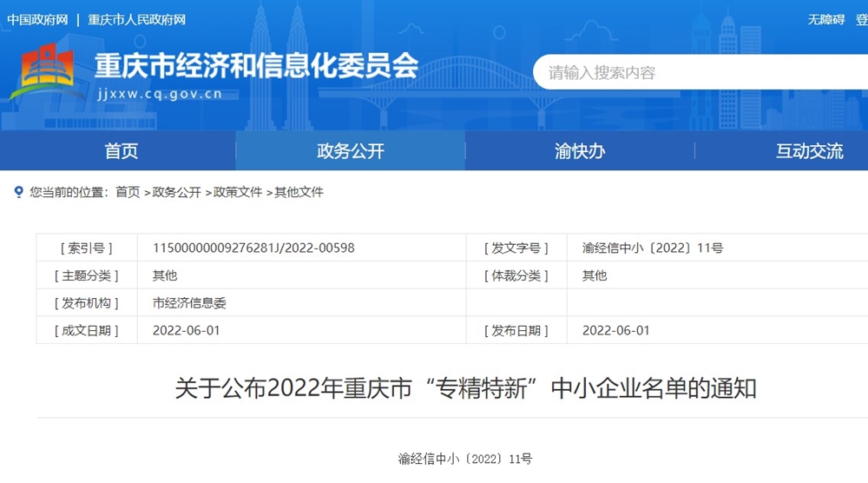Click the jjxxw.cq.gov.cn domain text
This screenshot has height=483, width=868.
point(160,94)
